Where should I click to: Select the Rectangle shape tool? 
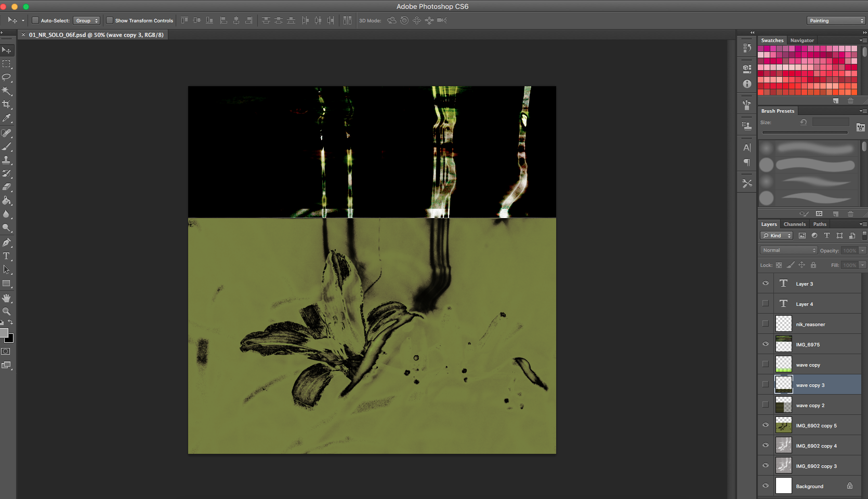point(6,284)
